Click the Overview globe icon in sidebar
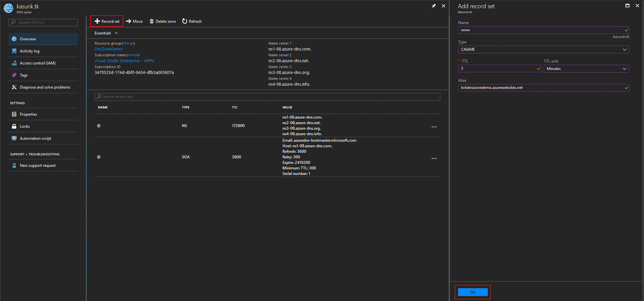This screenshot has height=301, width=644. (14, 39)
